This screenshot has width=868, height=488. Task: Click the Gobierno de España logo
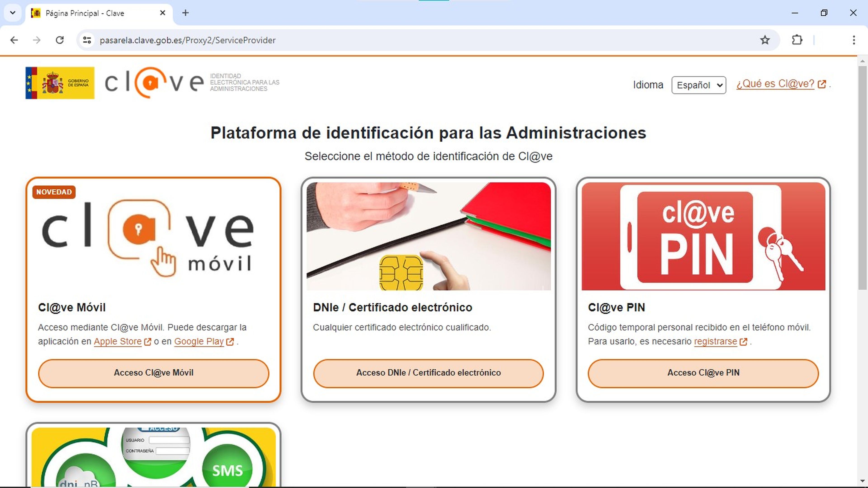click(60, 83)
